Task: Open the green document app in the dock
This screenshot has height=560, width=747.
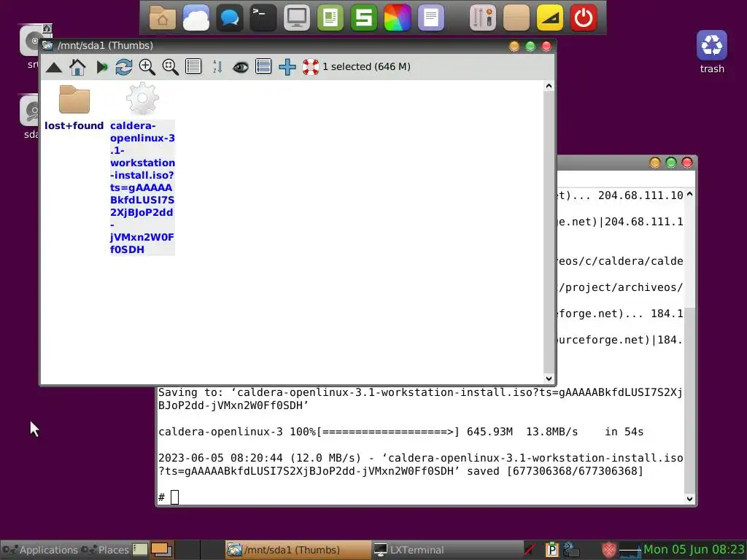Action: [x=330, y=18]
